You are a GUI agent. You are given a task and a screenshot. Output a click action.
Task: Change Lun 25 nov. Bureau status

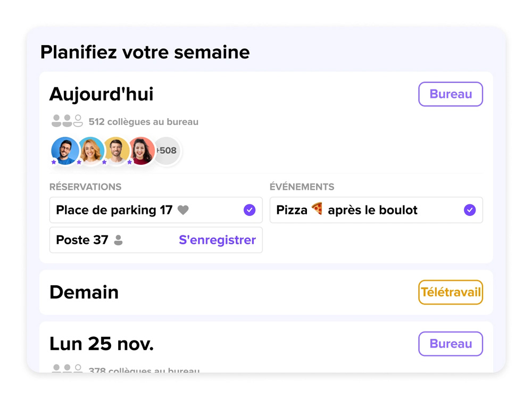(x=451, y=344)
